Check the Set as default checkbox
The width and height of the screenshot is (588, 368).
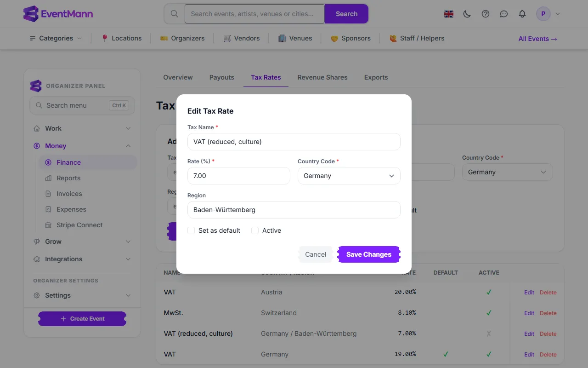tap(191, 230)
